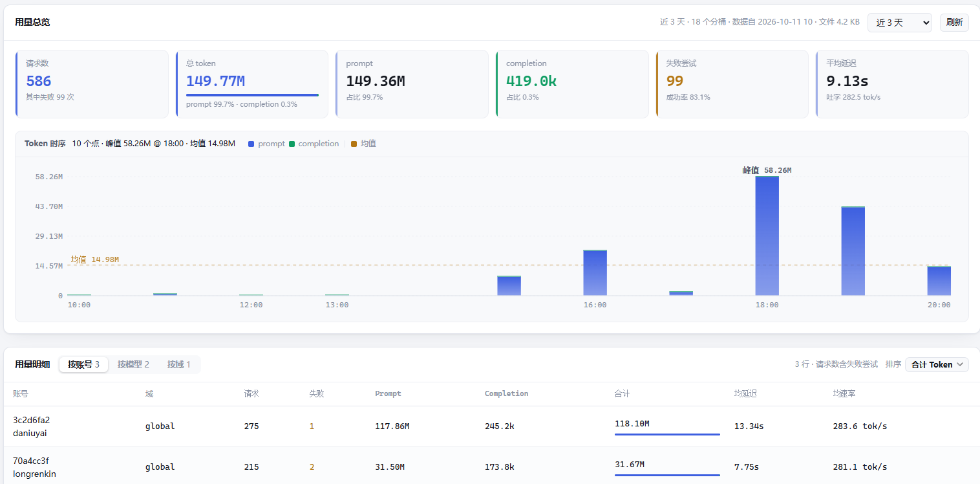Toggle the completion series in chart legend
980x484 pixels.
314,144
